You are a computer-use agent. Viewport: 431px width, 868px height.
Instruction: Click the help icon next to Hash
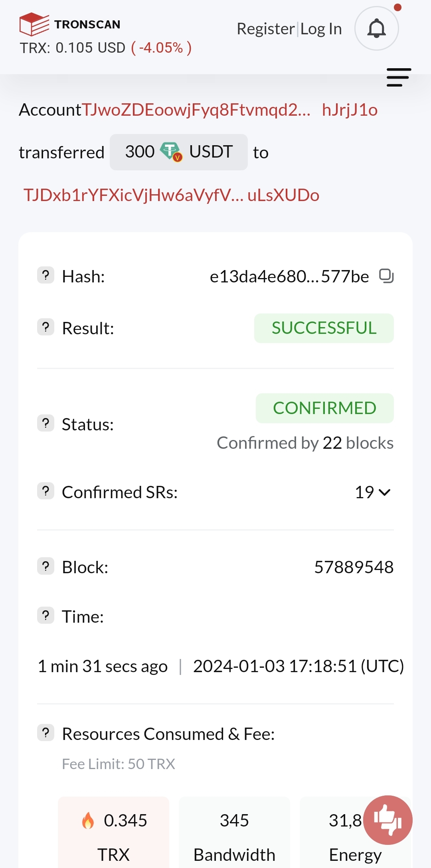(46, 275)
